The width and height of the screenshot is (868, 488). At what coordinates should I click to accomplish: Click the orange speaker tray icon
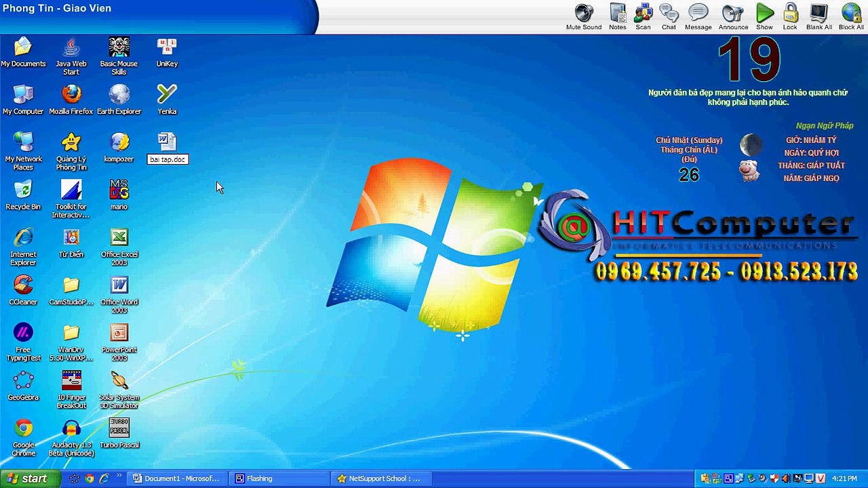point(785,479)
